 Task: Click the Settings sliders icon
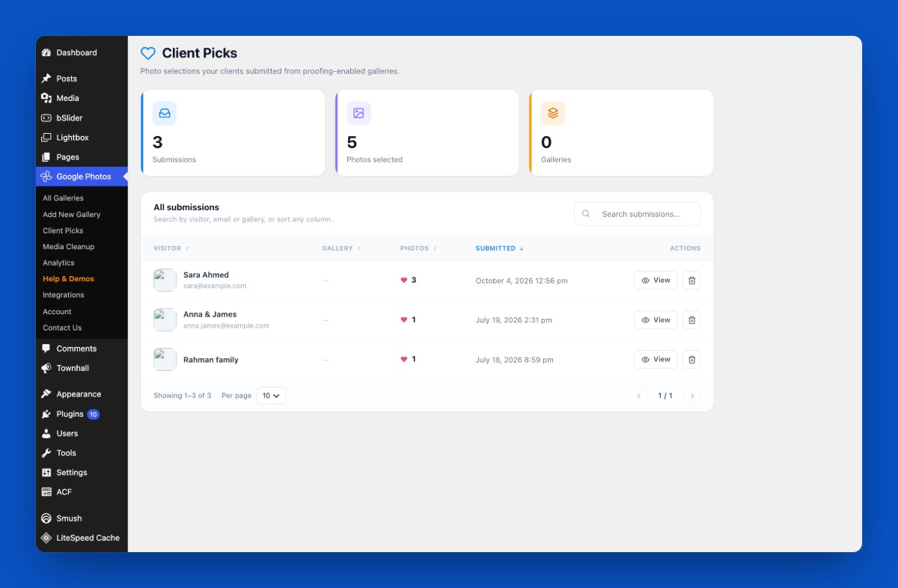pos(46,473)
